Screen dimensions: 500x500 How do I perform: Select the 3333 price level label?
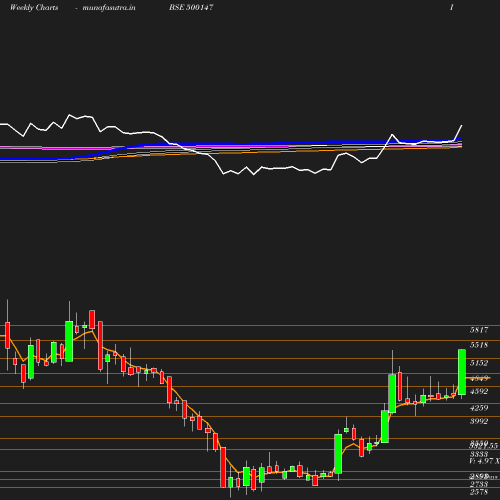click(479, 454)
